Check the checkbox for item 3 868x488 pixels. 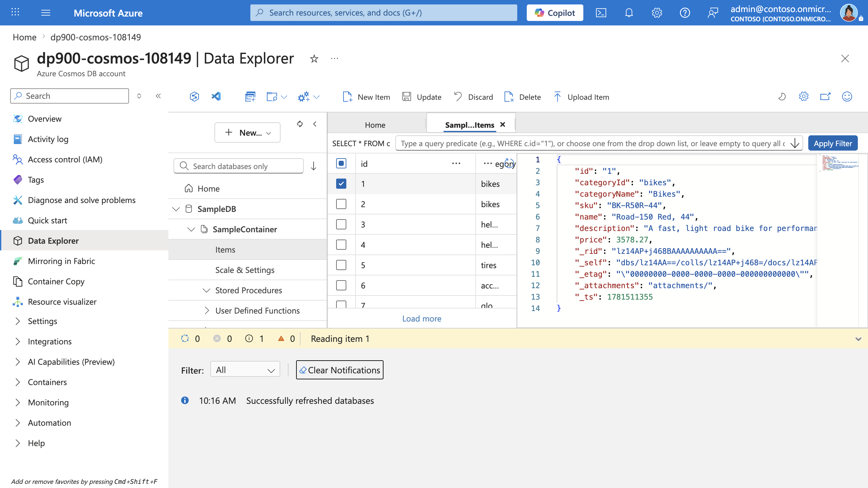341,224
